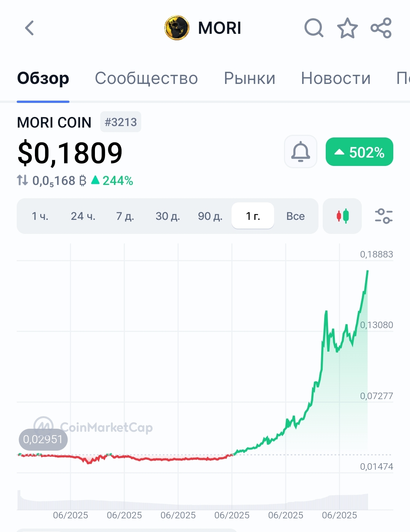
Task: Tap the back arrow icon
Action: (x=29, y=28)
